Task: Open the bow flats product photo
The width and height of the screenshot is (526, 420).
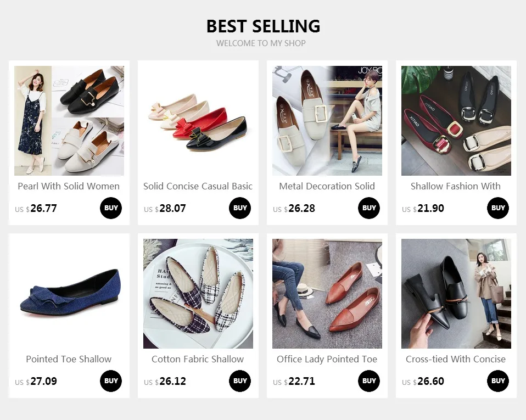Action: [198, 121]
